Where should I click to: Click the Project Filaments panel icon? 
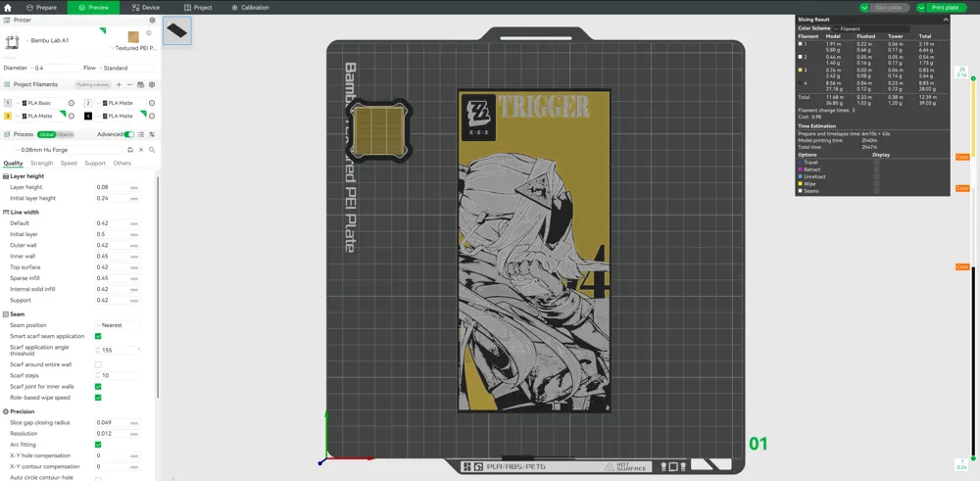8,84
